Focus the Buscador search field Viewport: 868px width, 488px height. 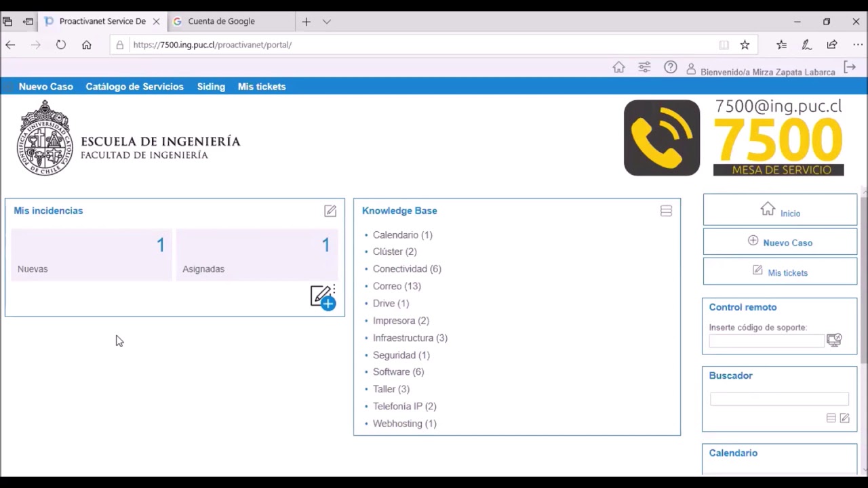pyautogui.click(x=779, y=399)
